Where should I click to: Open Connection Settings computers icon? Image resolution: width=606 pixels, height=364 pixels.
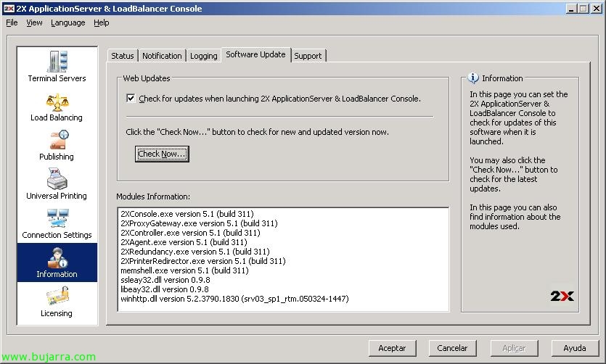(57, 218)
